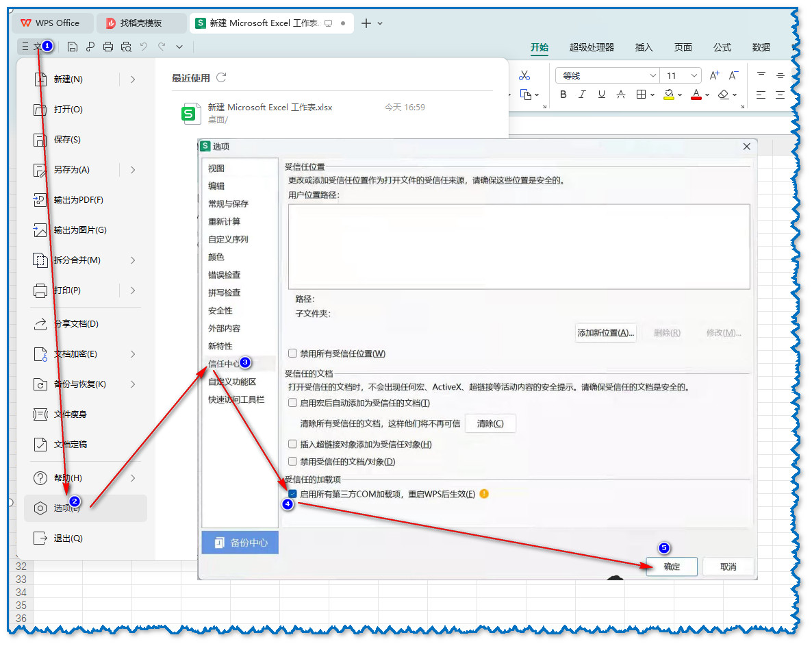Toggle Bold formatting
The height and width of the screenshot is (646, 812).
coord(563,95)
